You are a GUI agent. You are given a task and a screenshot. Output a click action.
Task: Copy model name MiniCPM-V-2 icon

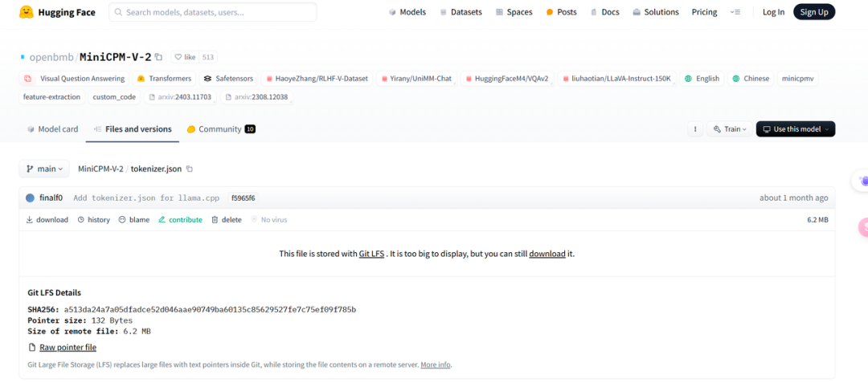point(158,57)
